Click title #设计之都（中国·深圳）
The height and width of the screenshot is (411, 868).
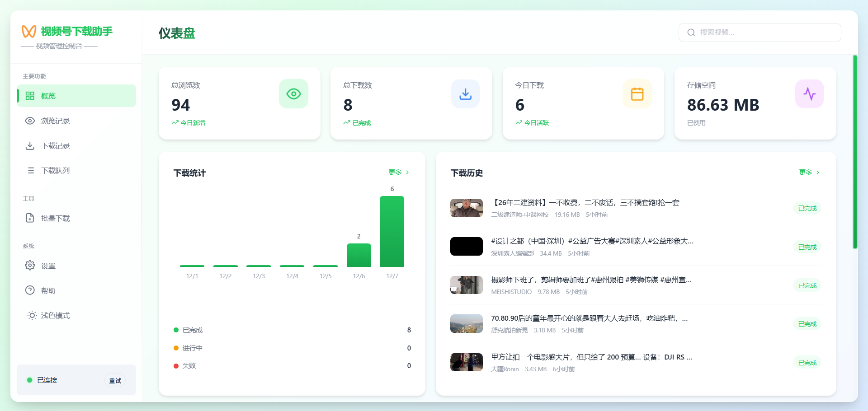[x=592, y=241]
